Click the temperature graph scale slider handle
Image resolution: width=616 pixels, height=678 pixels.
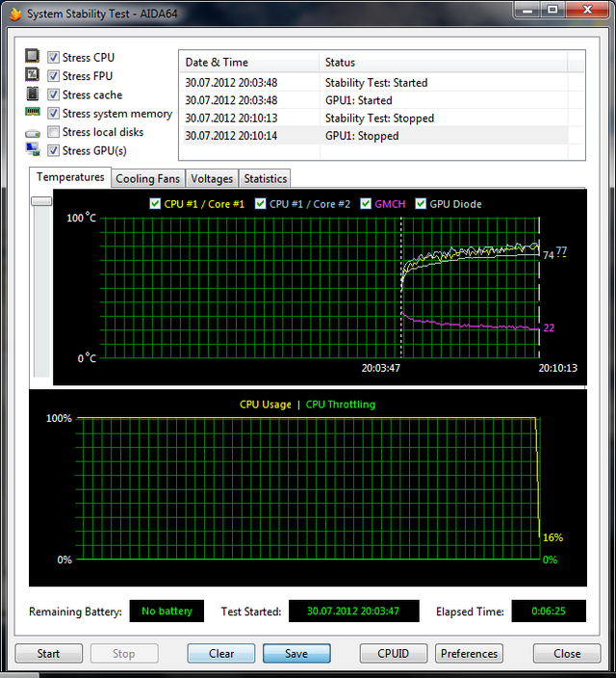[41, 201]
